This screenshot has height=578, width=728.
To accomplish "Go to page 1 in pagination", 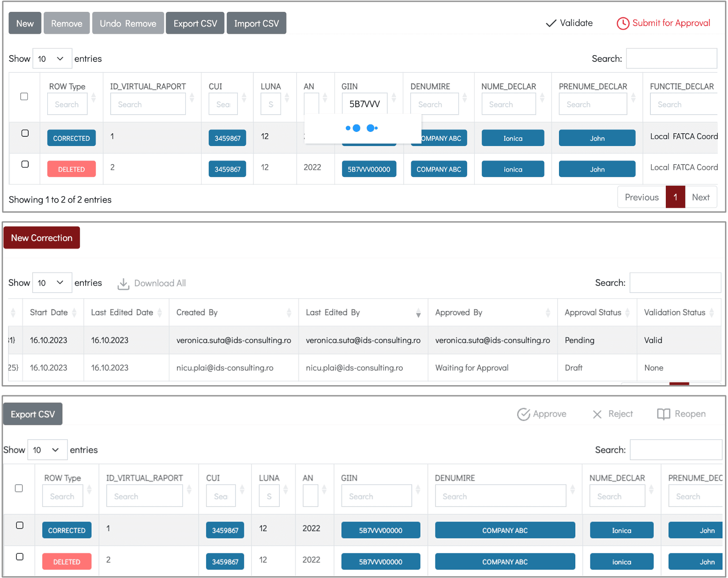I will coord(675,197).
